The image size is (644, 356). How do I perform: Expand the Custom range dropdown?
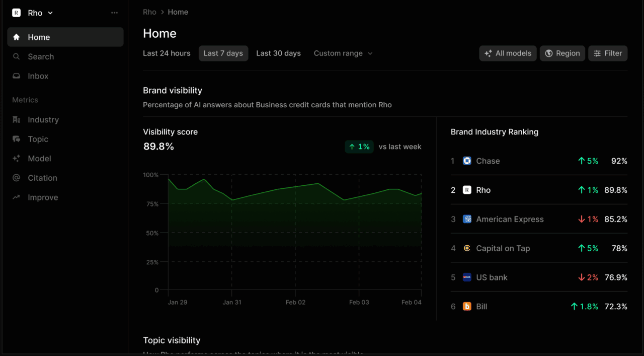[343, 53]
